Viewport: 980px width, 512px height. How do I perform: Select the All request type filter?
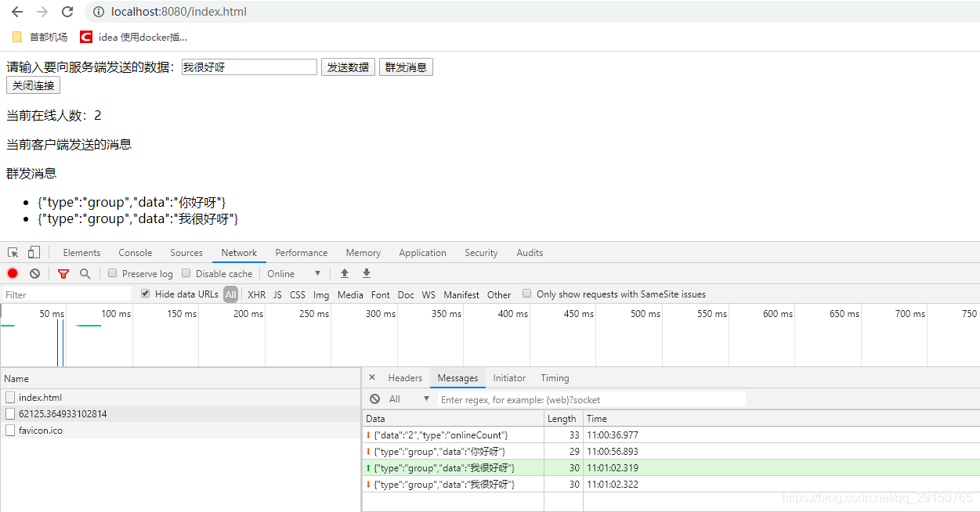pos(230,294)
